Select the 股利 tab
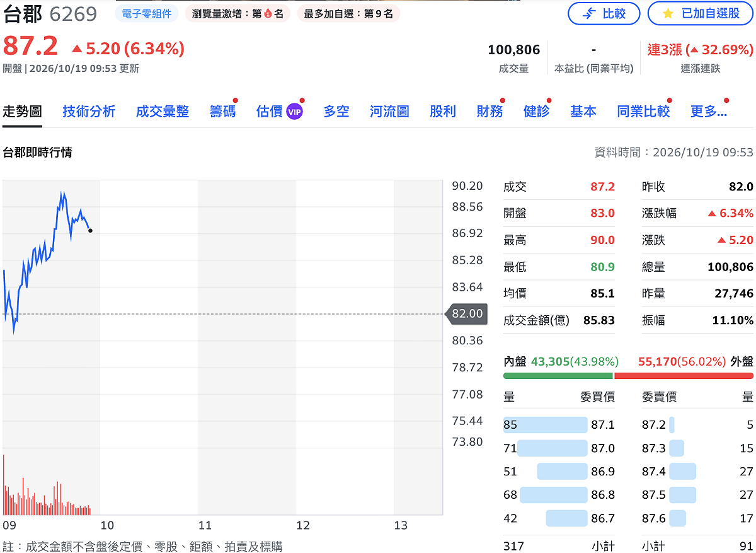The image size is (756, 553). [442, 112]
